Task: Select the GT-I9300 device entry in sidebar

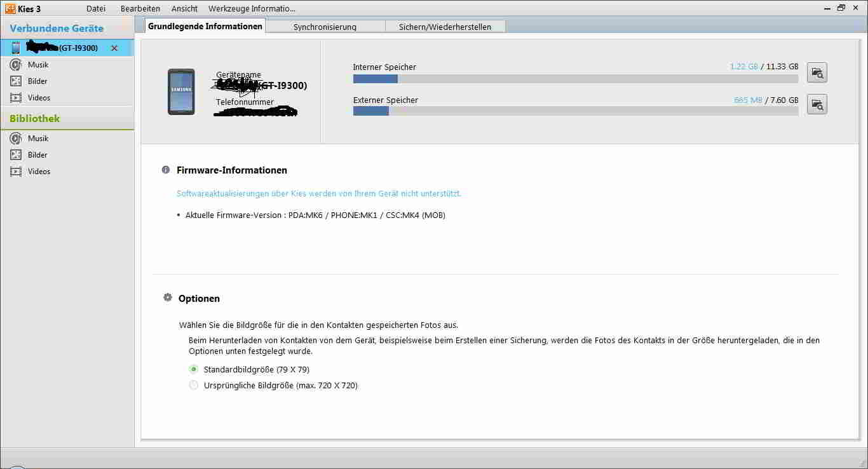Action: pyautogui.click(x=67, y=48)
